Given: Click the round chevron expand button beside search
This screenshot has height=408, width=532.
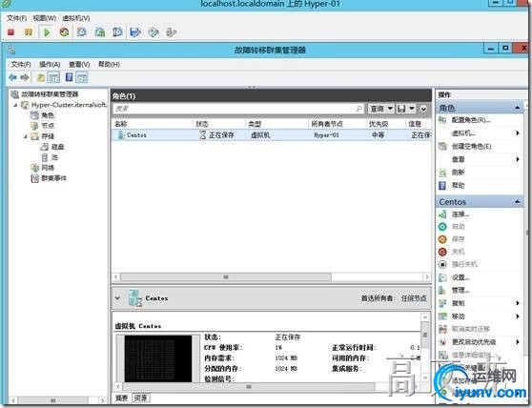Looking at the screenshot, I should [x=423, y=109].
